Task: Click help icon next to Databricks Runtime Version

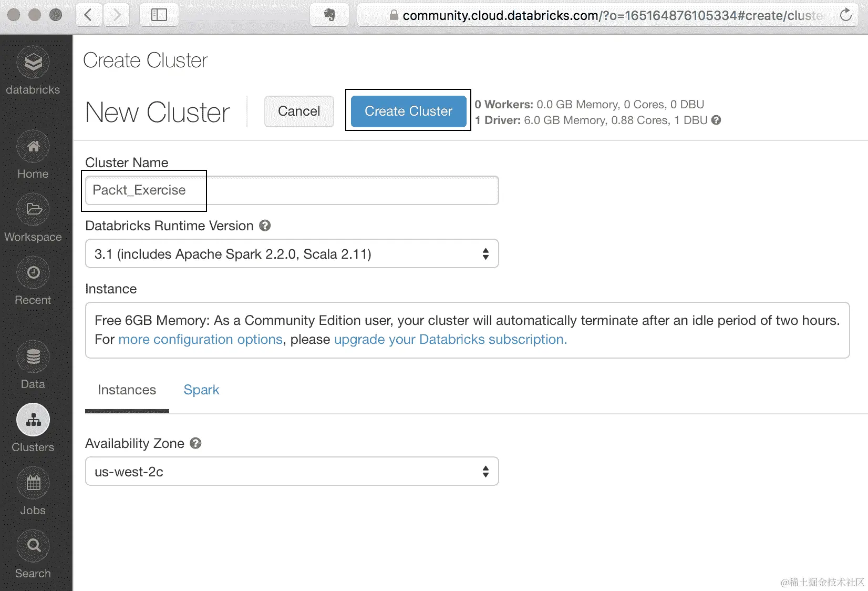Action: pyautogui.click(x=265, y=226)
